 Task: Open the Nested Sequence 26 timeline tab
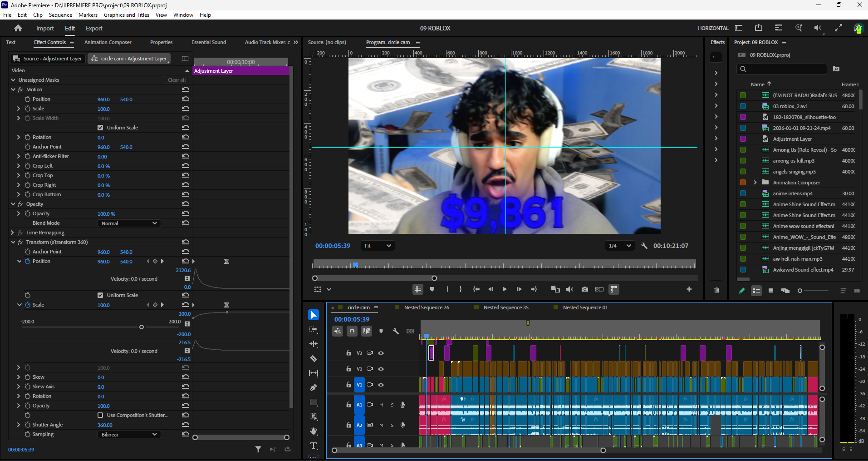point(427,307)
